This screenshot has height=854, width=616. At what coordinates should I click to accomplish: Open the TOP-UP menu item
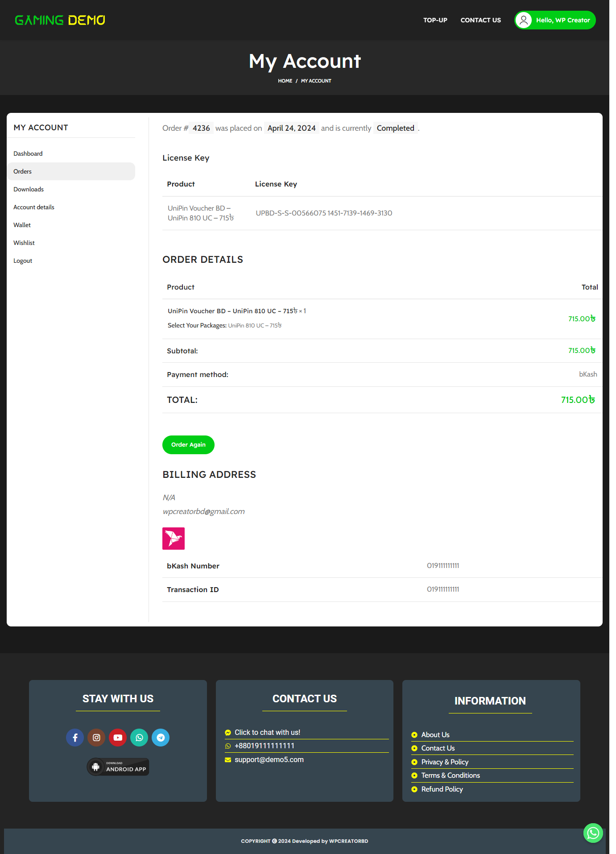(435, 20)
